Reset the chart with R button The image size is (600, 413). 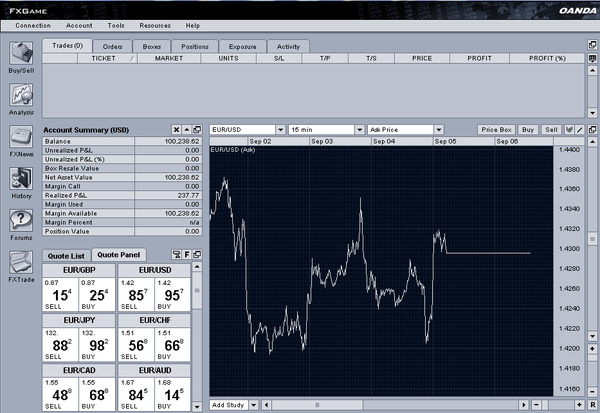coord(592,405)
